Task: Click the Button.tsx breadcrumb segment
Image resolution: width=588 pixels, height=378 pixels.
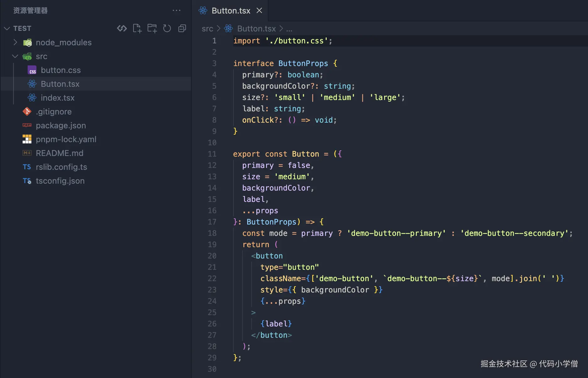Action: coord(256,29)
